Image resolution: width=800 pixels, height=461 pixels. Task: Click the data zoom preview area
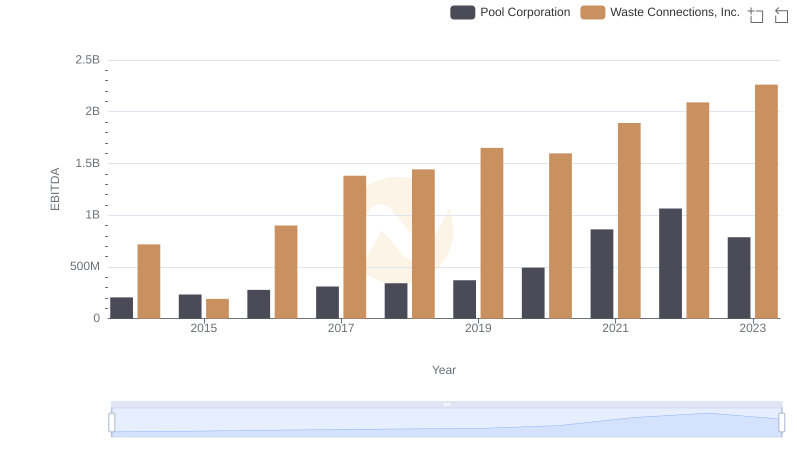pos(446,423)
